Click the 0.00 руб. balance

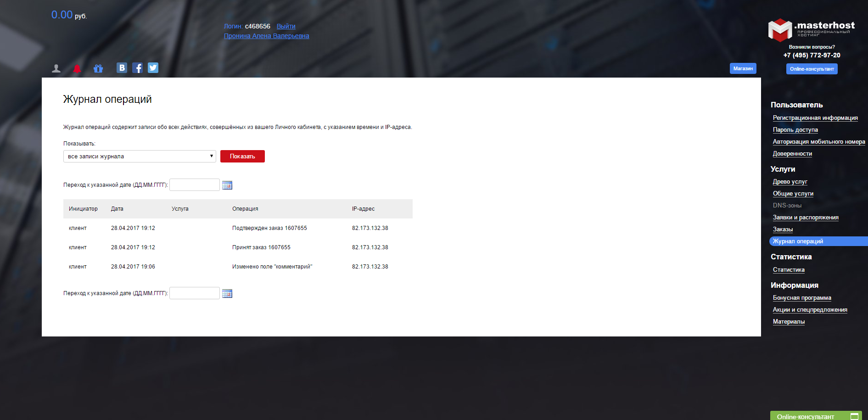click(x=69, y=15)
